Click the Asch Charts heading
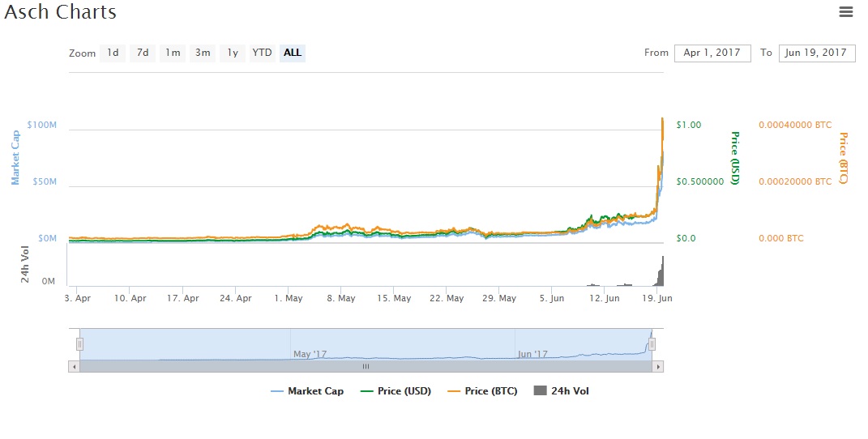This screenshot has height=439, width=868. coord(60,11)
